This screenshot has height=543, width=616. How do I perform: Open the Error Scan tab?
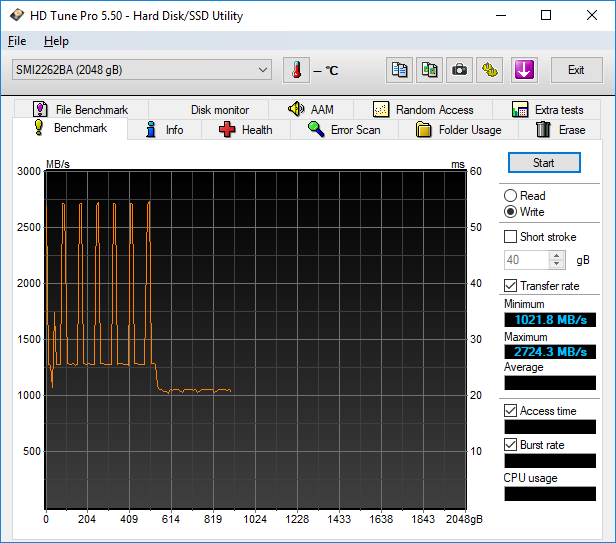[x=344, y=130]
